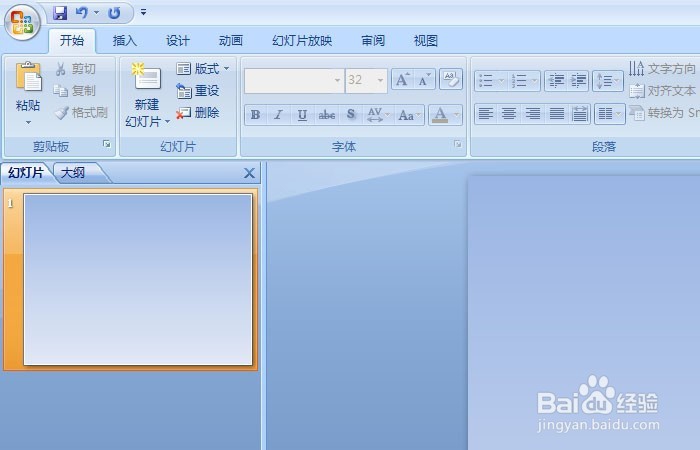The height and width of the screenshot is (450, 700).
Task: Open 对齐文本 align text menu
Action: pyautogui.click(x=662, y=91)
